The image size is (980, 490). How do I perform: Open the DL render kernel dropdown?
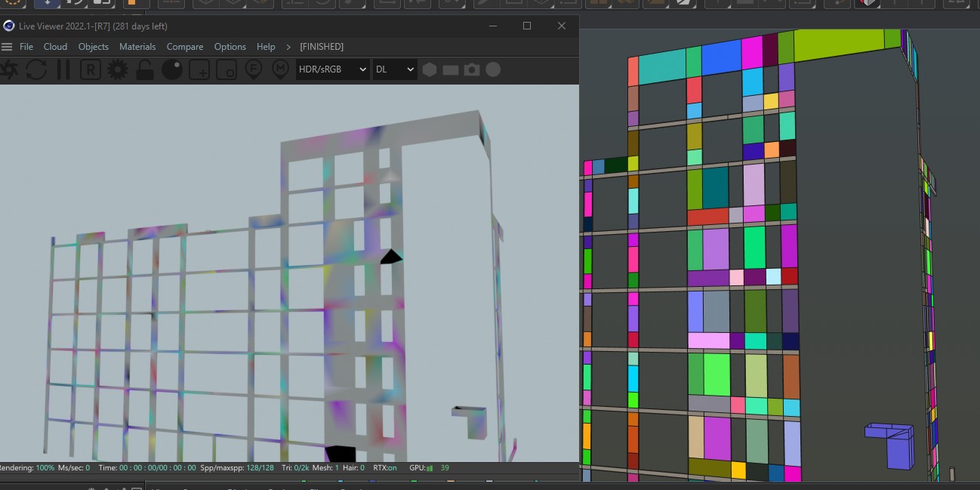[395, 69]
